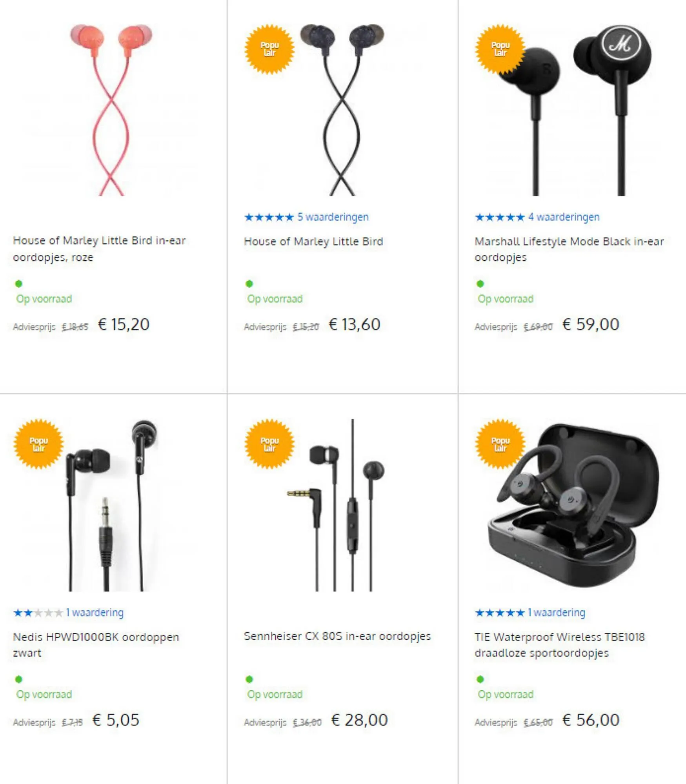This screenshot has width=686, height=784.
Task: Open Sennheiser CX 80S in-ear oordopjes title
Action: pyautogui.click(x=337, y=636)
